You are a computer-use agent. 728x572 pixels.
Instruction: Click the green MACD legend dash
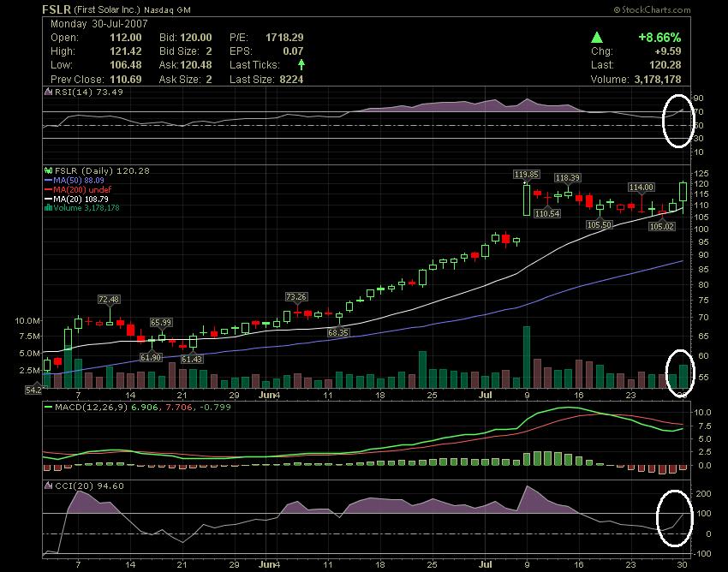pyautogui.click(x=48, y=408)
